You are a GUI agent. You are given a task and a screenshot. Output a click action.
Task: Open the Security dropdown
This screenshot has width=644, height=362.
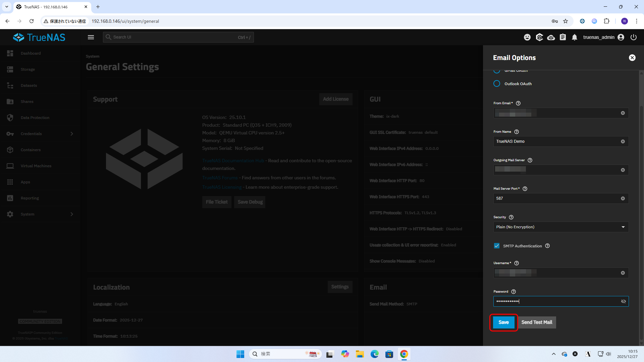click(561, 227)
